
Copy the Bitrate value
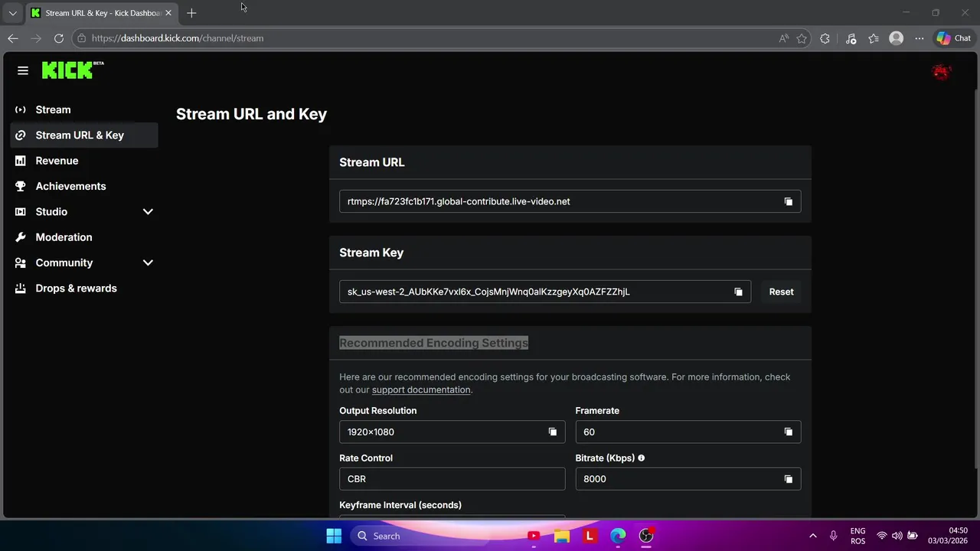(x=788, y=479)
